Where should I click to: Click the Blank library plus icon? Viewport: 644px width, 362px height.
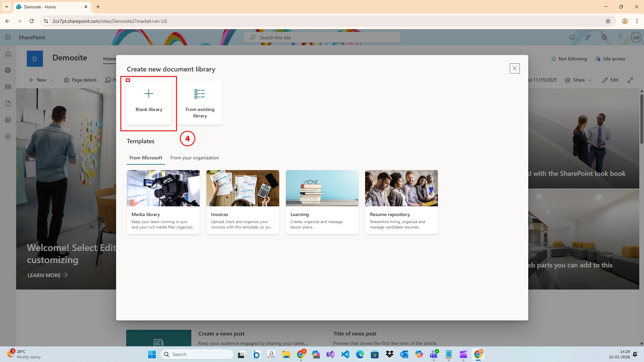(149, 94)
